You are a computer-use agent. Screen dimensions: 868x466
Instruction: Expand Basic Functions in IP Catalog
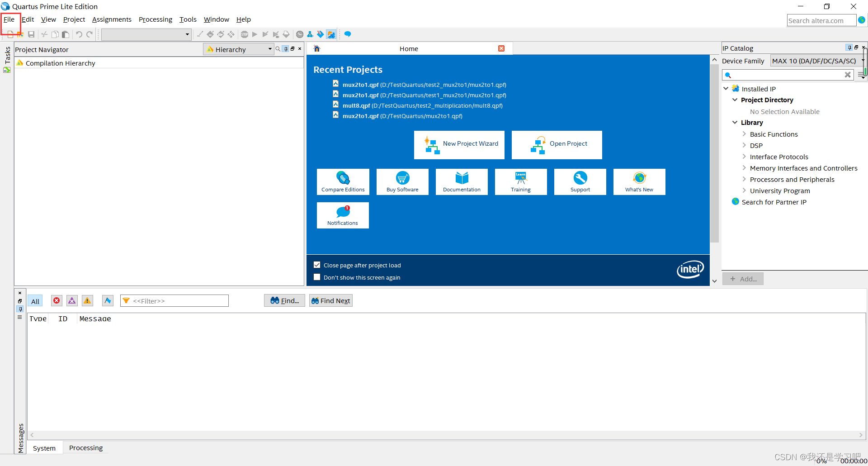click(x=744, y=134)
